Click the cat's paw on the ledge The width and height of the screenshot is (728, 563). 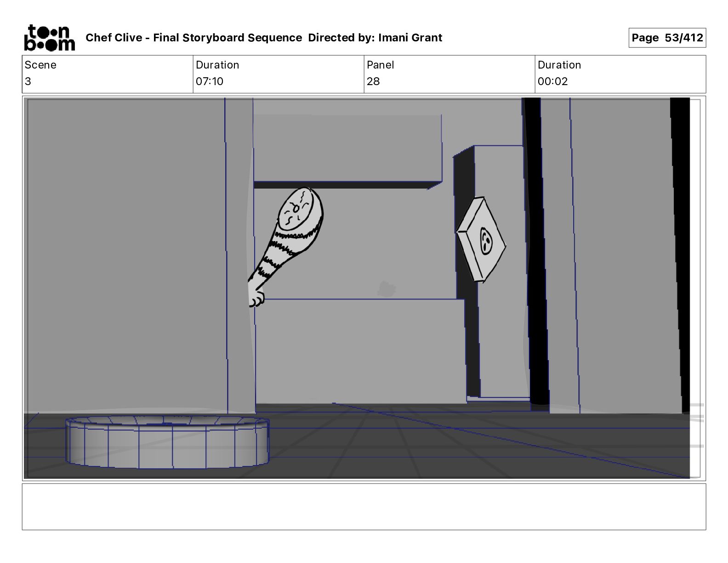[256, 299]
